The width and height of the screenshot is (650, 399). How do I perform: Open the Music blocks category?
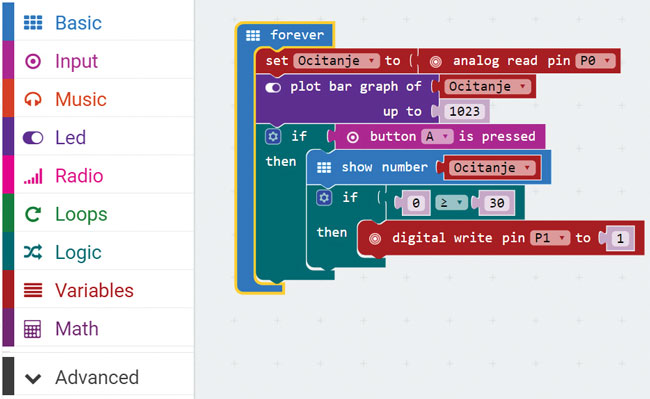coord(98,99)
